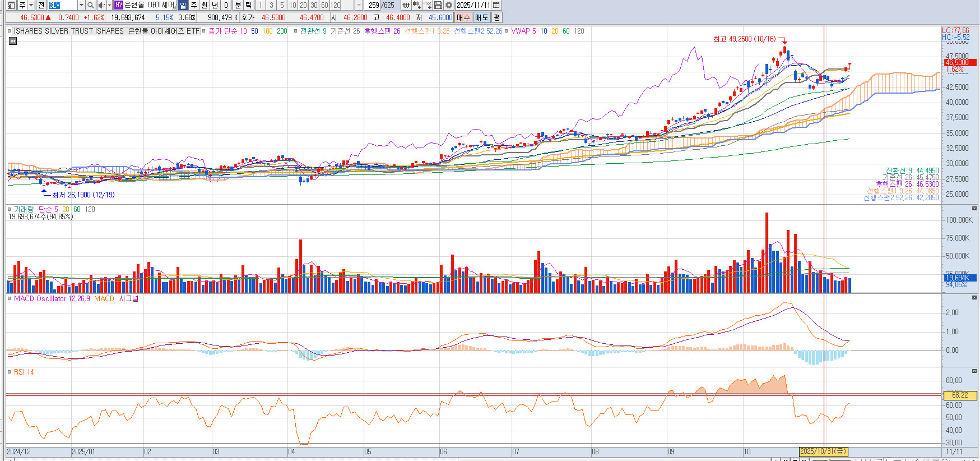Screen dimensions: 980x461
Task: Close the volume indicator panel
Action: coord(974,209)
